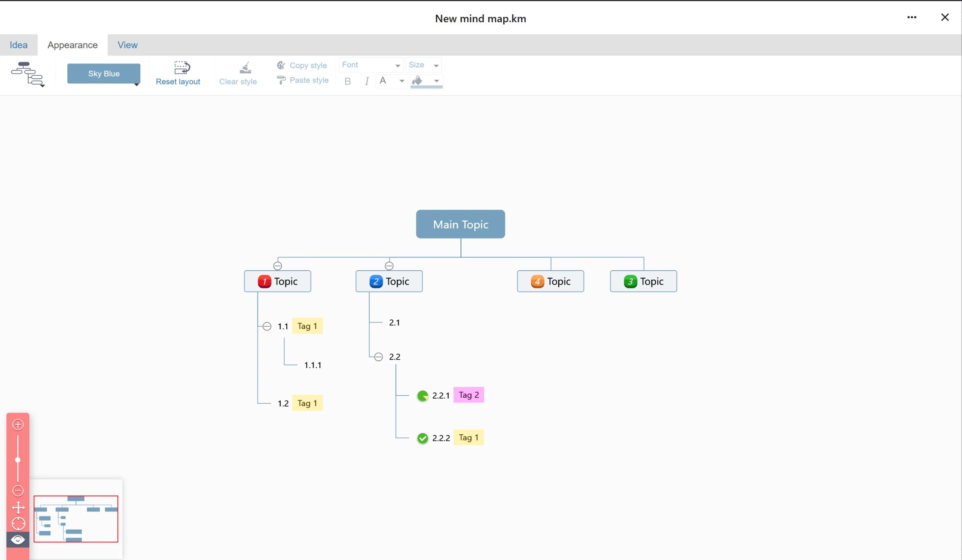Click the background color swatch bar
Image resolution: width=962 pixels, height=560 pixels.
coord(427,87)
